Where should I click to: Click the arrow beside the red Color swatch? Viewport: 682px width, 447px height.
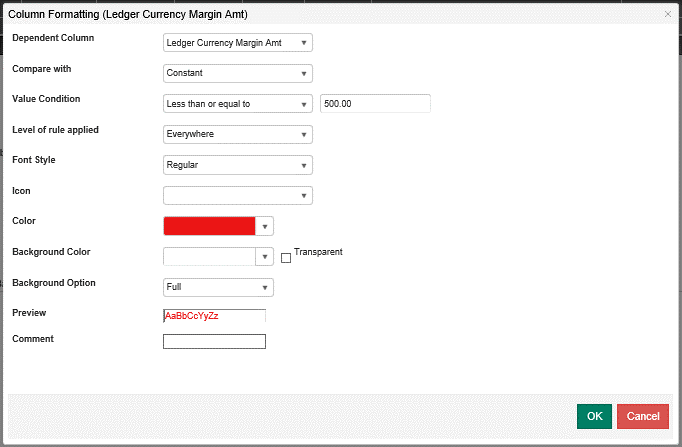265,226
